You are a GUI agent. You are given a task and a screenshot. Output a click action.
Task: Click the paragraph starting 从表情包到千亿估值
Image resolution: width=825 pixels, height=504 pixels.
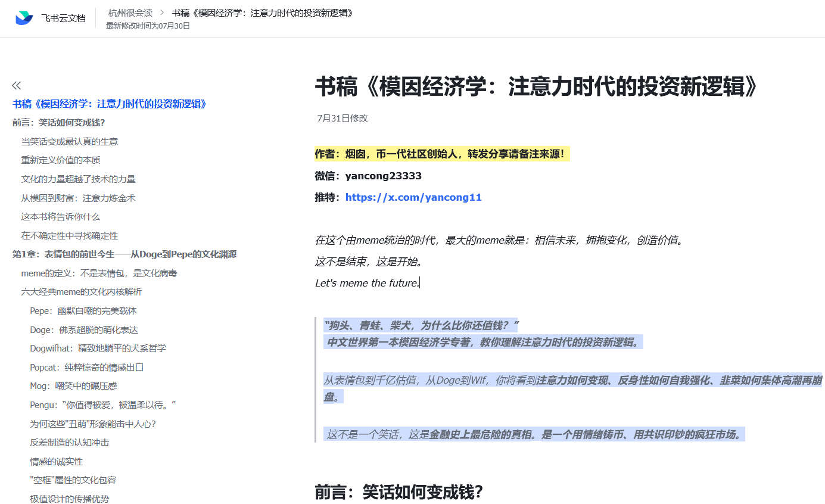[572, 388]
